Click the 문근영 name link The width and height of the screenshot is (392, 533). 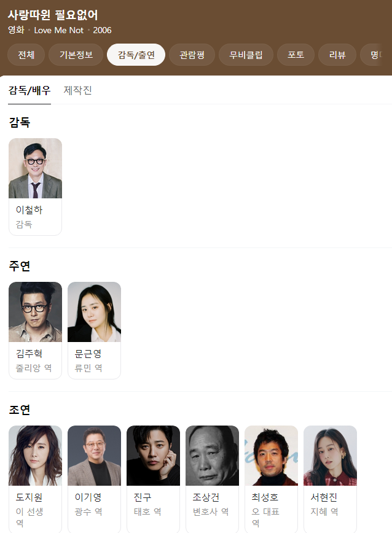click(88, 354)
